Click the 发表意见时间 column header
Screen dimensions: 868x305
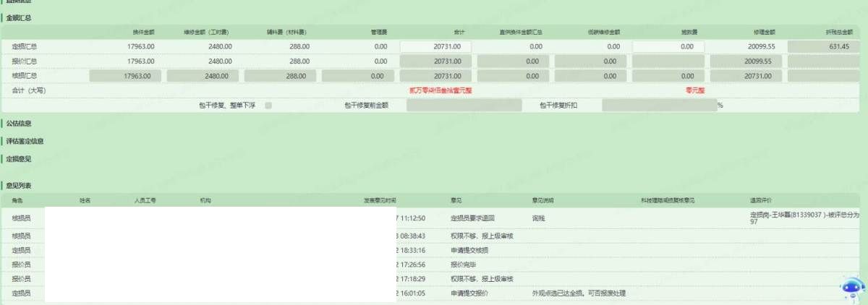pos(380,199)
